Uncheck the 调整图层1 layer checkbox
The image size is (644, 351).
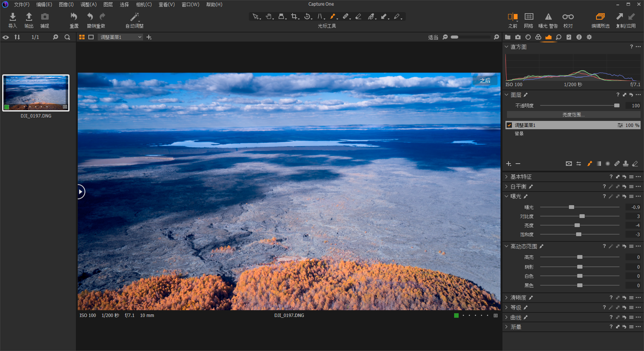[509, 125]
